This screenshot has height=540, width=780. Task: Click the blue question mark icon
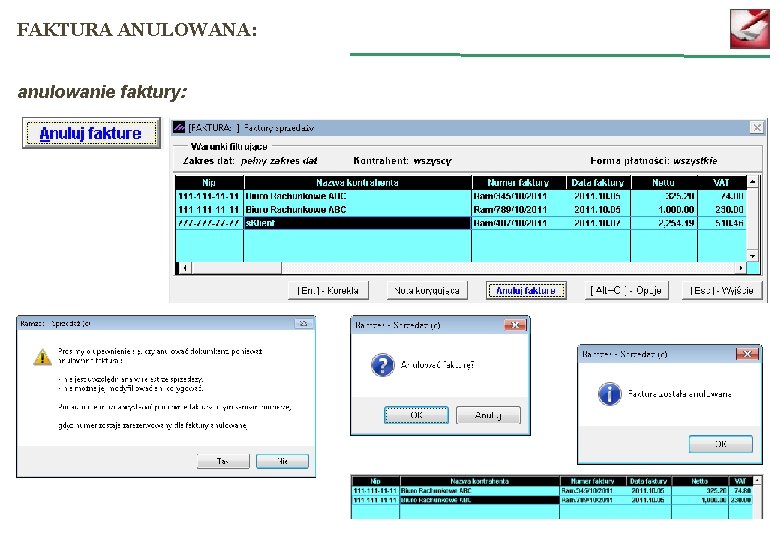click(383, 365)
